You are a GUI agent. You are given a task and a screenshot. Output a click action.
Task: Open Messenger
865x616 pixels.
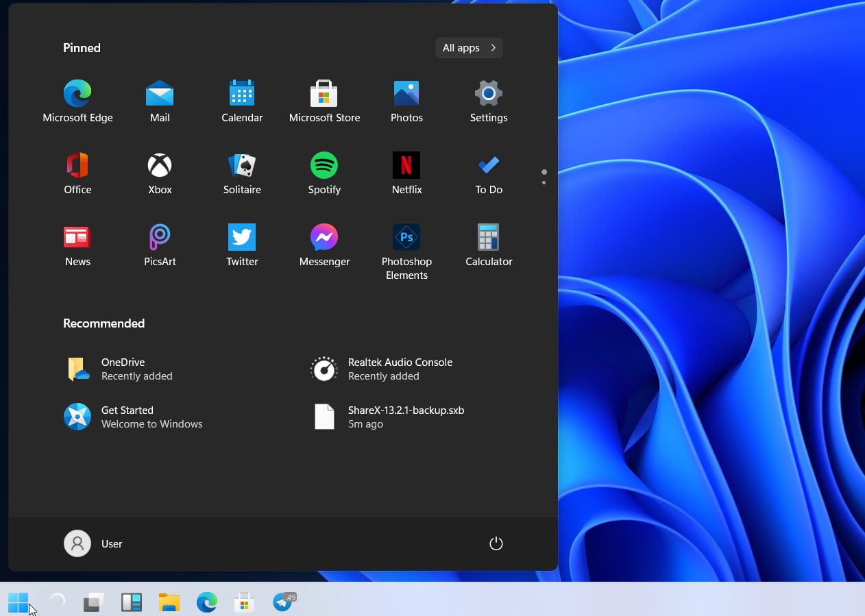click(x=324, y=245)
